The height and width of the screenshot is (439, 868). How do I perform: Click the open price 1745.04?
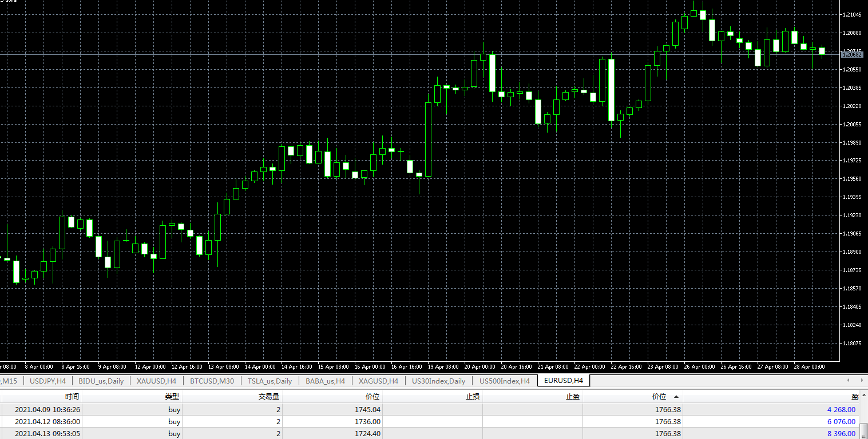click(368, 409)
